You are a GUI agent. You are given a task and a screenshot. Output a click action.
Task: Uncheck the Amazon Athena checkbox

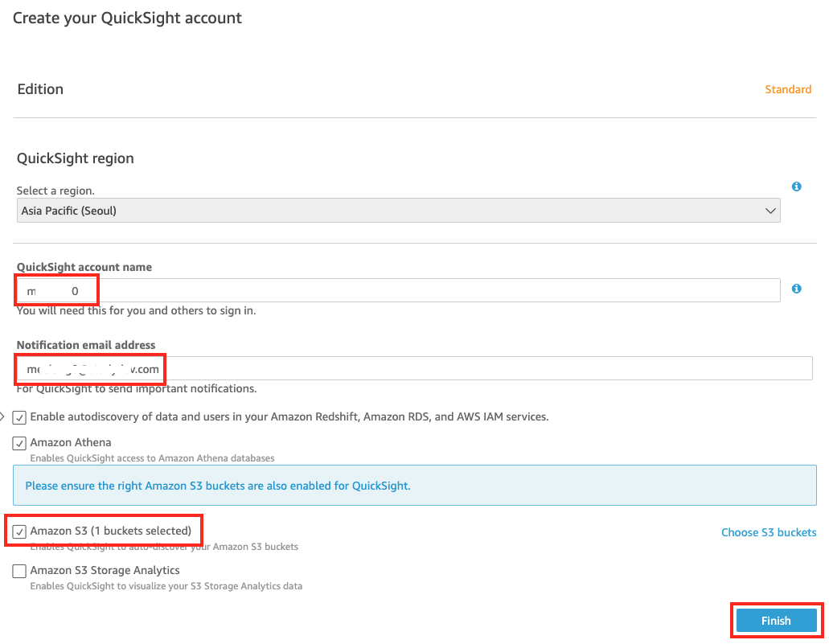19,443
